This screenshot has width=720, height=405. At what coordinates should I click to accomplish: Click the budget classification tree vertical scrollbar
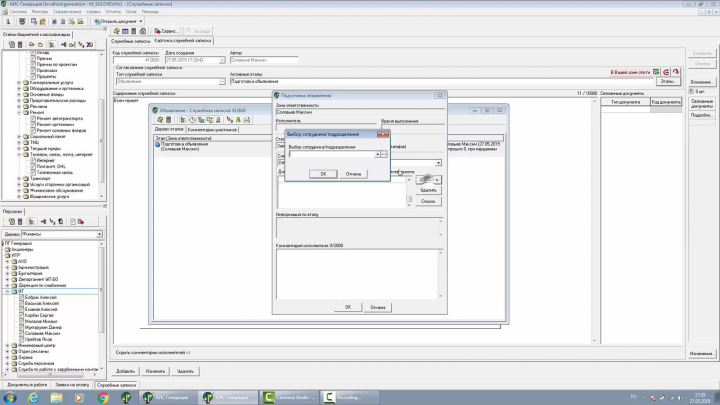point(102,124)
